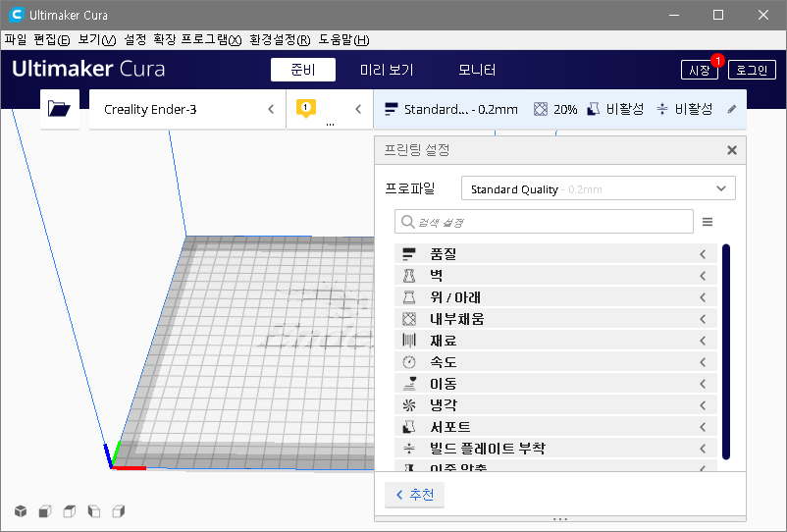Click the support icon in settings summary
The image size is (787, 532).
click(x=594, y=109)
